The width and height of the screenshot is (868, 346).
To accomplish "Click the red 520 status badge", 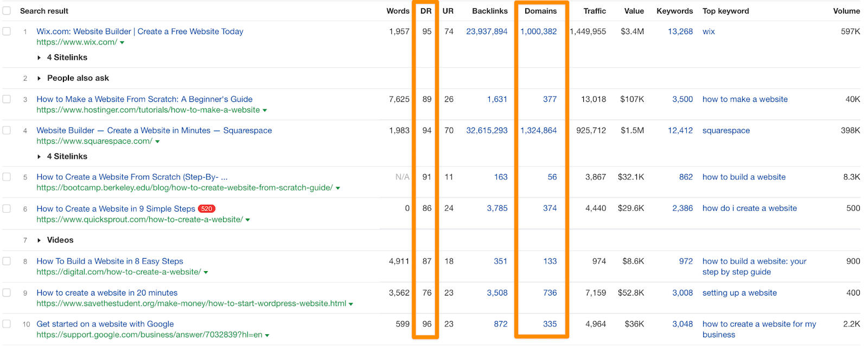I will (x=207, y=209).
